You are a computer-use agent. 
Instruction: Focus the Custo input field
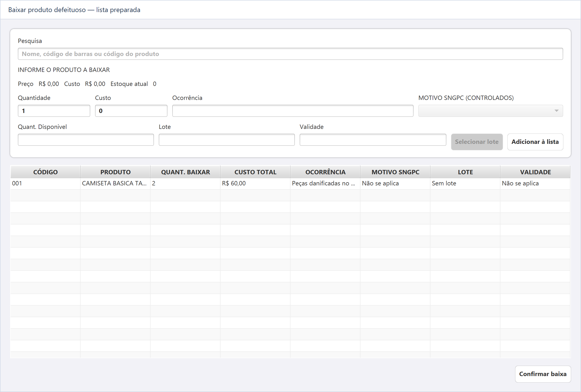131,111
